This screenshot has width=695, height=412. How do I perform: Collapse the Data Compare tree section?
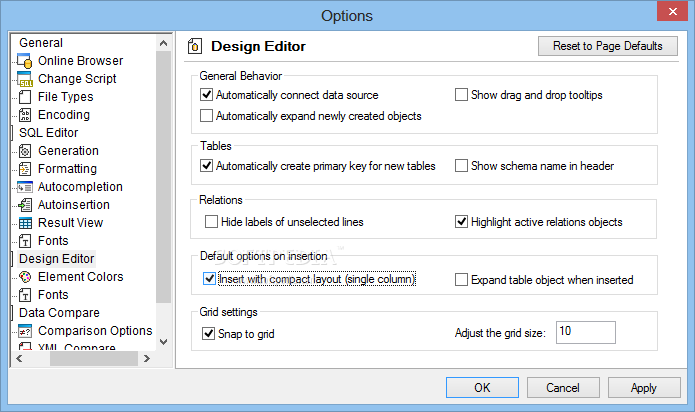(x=12, y=313)
